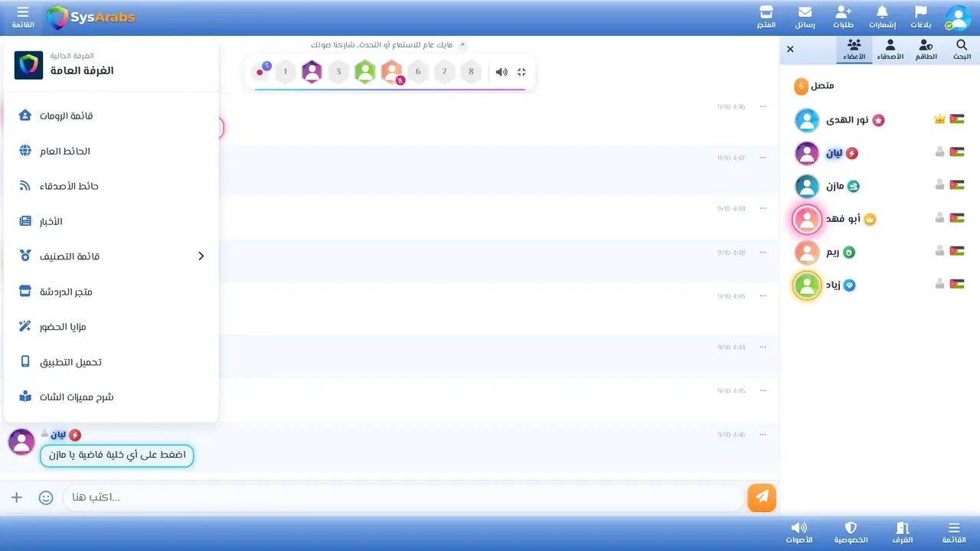Screen dimensions: 980x551
Task: Open options dots for last ليان message
Action: 763,435
